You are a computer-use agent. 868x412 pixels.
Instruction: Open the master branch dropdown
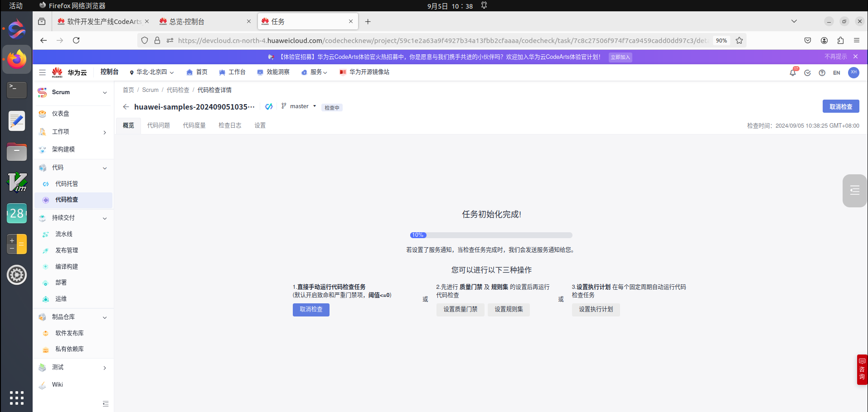click(x=299, y=106)
